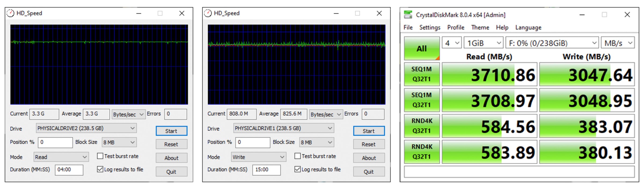Click Reset in the PHYSICALDRIVE2 window
The height and width of the screenshot is (189, 644).
[171, 144]
